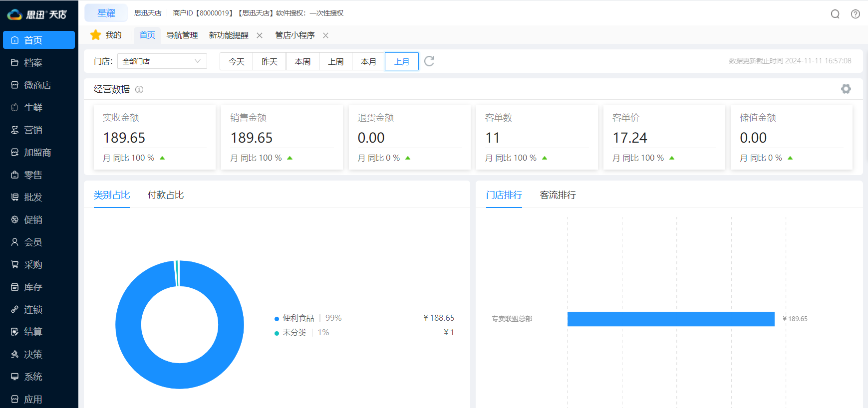The height and width of the screenshot is (408, 868).
Task: Click the 便利食品 blue legend dot
Action: 277,319
